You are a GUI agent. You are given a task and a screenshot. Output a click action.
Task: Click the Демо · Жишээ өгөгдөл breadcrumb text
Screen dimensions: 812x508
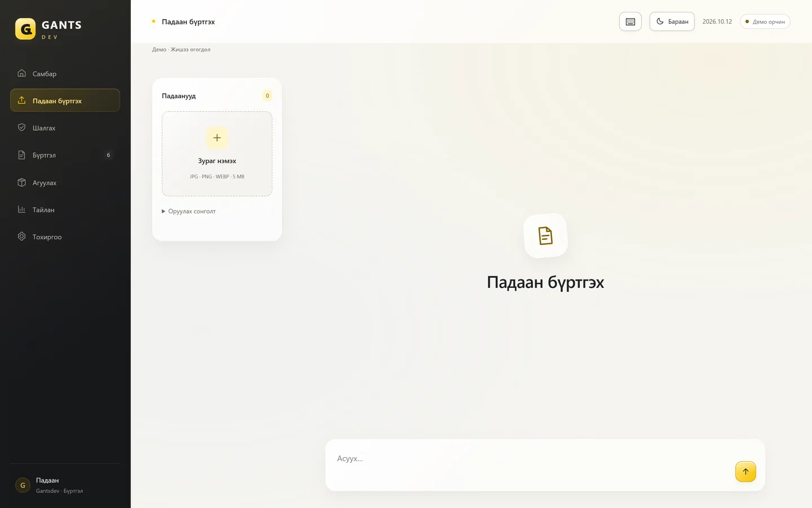coord(181,50)
